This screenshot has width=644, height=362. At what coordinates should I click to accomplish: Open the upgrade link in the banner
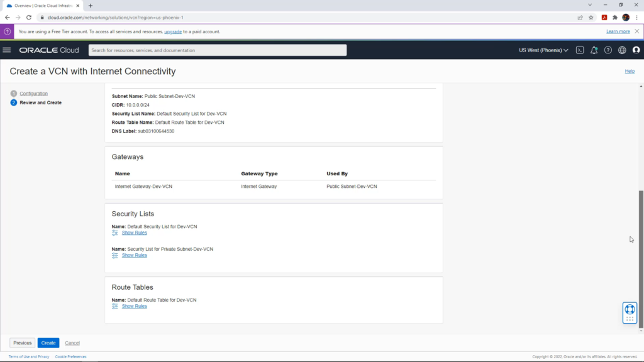(x=173, y=31)
